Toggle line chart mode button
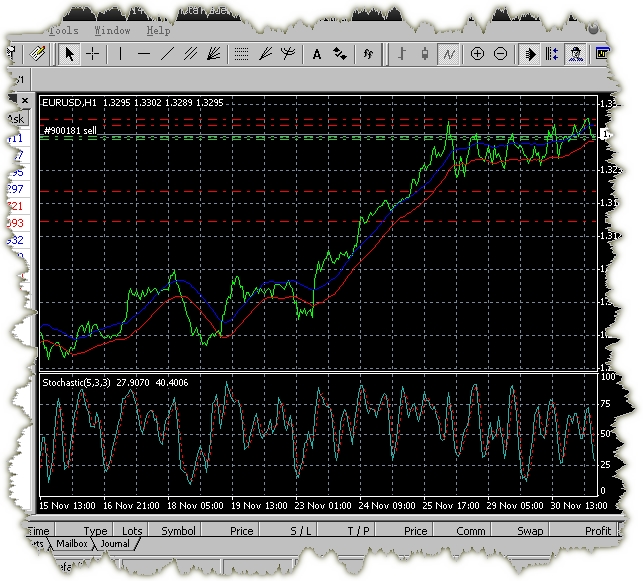 tap(449, 54)
